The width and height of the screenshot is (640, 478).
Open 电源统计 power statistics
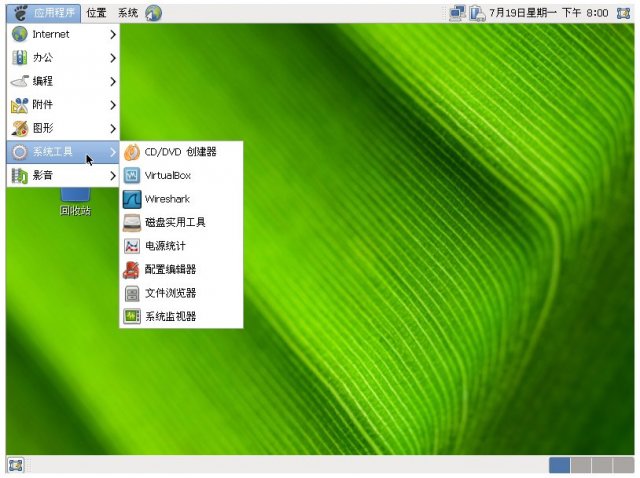[x=165, y=246]
